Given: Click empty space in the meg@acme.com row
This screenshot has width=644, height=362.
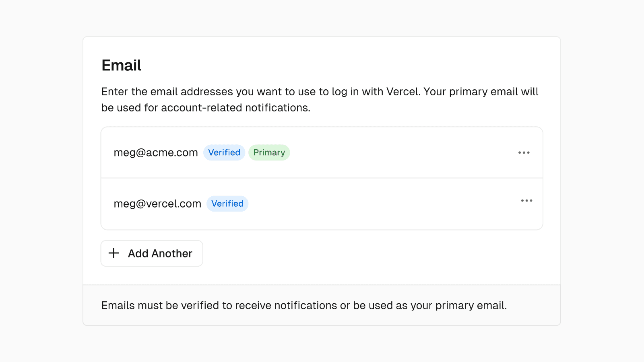Looking at the screenshot, I should point(402,152).
